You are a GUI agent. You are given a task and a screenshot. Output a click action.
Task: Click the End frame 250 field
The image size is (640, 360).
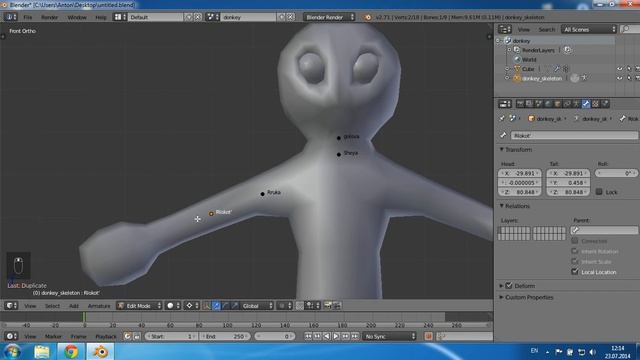pos(225,336)
